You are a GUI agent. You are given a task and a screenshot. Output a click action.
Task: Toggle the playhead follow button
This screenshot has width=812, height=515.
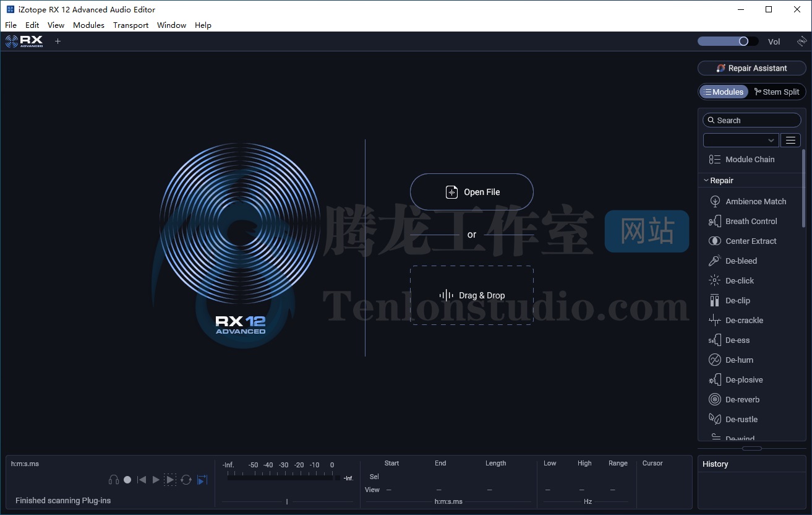pyautogui.click(x=202, y=480)
